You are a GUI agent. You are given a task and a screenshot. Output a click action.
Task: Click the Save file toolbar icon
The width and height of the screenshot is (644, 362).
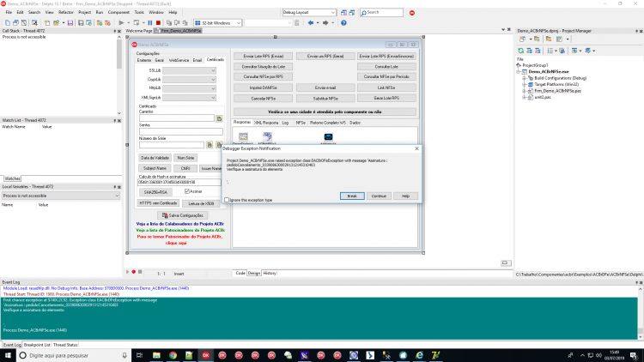pyautogui.click(x=70, y=23)
